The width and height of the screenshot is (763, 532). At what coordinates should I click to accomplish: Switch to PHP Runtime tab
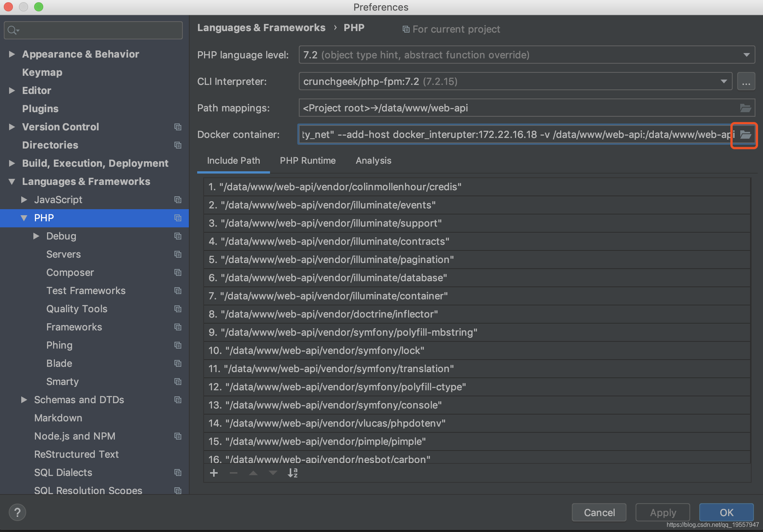308,161
